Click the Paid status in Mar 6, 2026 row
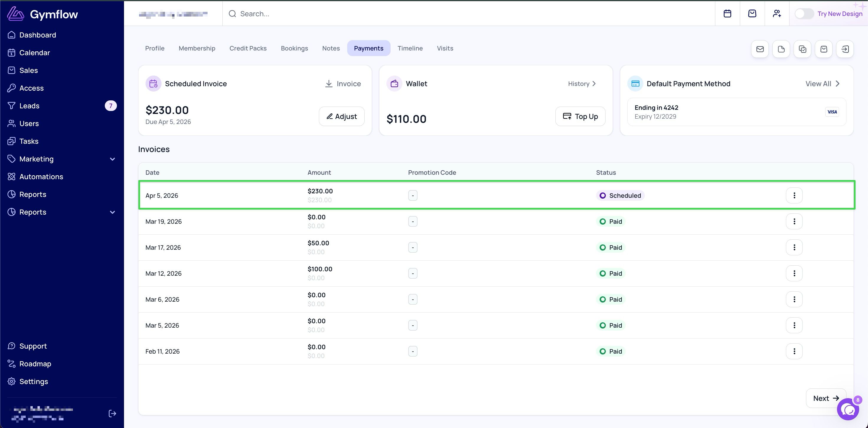Image resolution: width=868 pixels, height=428 pixels. pyautogui.click(x=611, y=299)
